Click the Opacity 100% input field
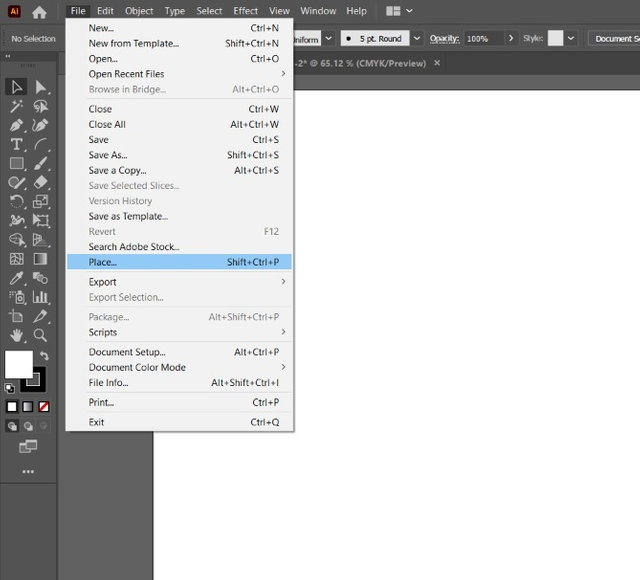 [483, 38]
